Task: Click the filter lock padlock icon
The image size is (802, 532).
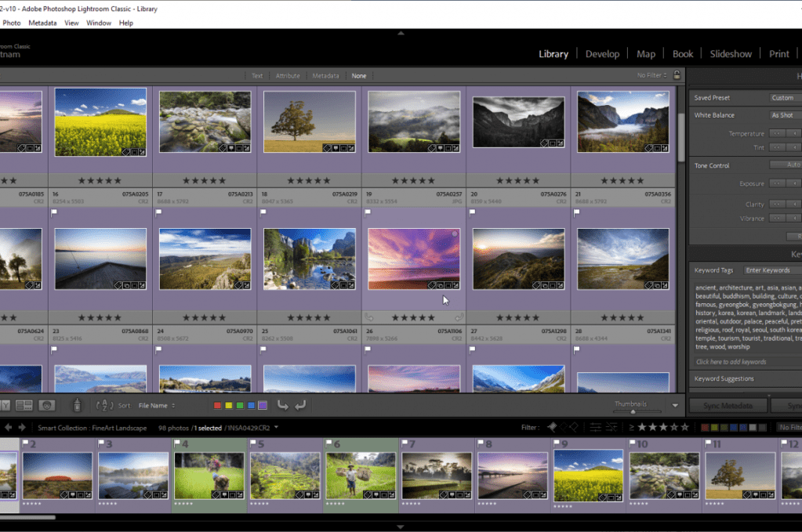Action: 677,75
